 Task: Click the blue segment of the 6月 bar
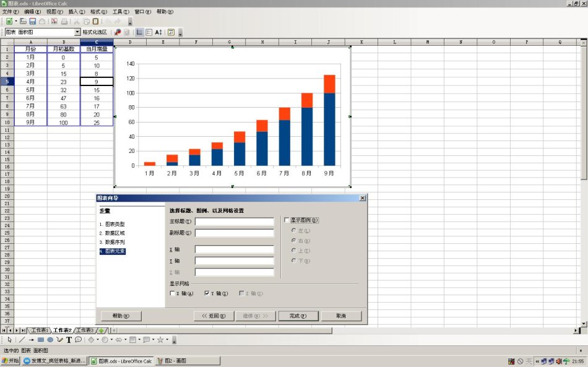(262, 149)
